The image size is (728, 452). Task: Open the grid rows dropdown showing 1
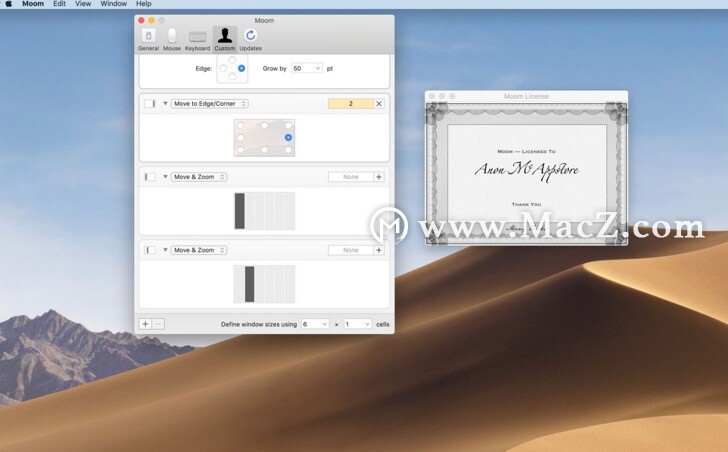(x=358, y=324)
